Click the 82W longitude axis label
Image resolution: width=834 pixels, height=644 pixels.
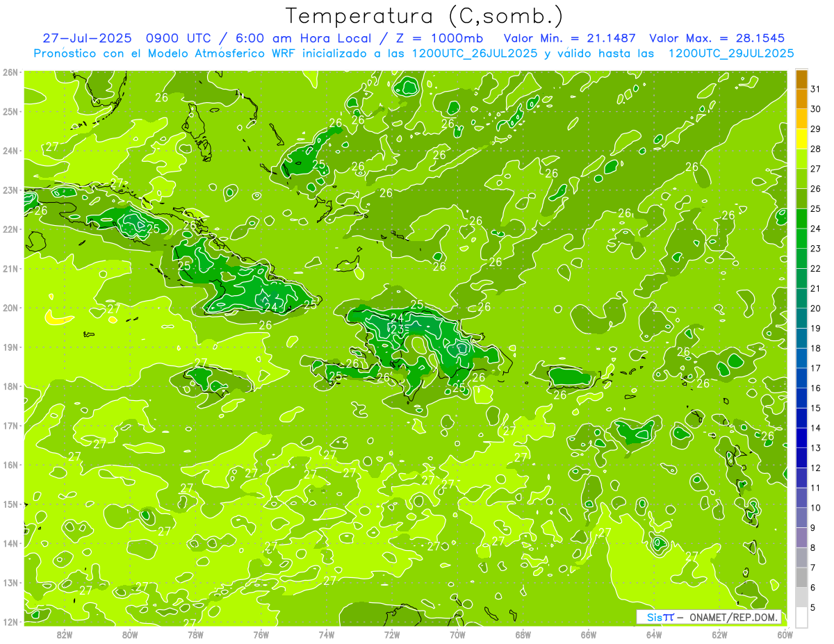(x=65, y=634)
